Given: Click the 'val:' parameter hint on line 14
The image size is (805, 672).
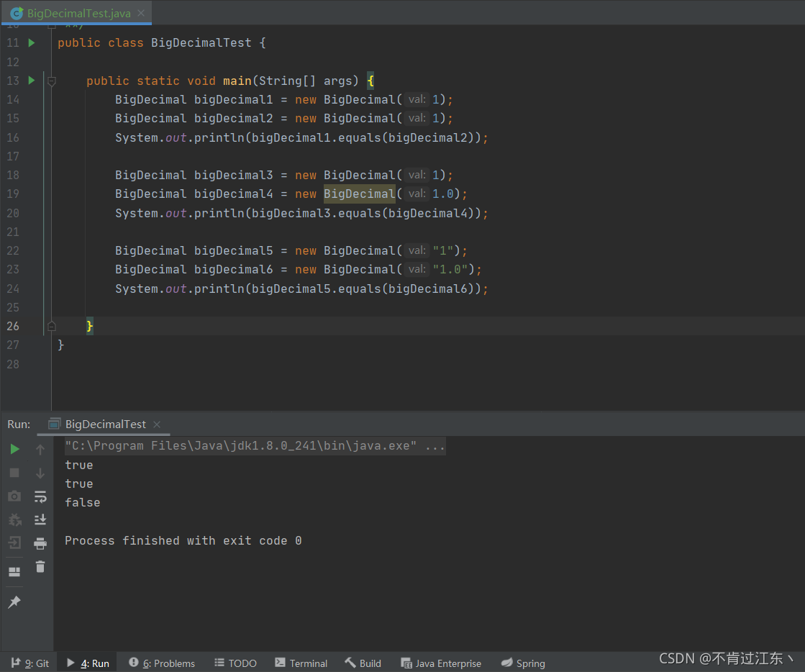Looking at the screenshot, I should pos(417,99).
